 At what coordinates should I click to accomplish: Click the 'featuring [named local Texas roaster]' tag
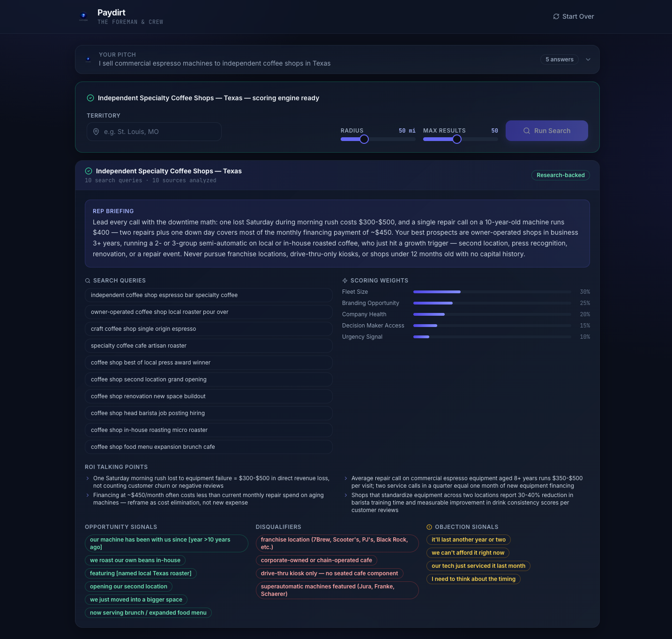tap(141, 573)
